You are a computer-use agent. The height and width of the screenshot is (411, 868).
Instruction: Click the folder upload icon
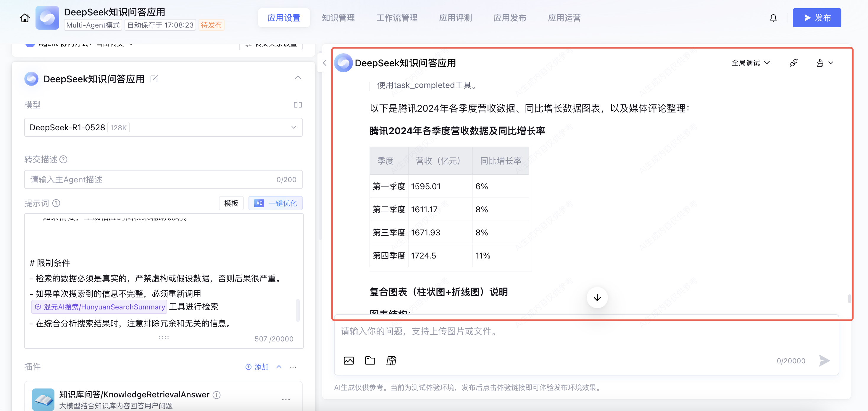pos(370,360)
